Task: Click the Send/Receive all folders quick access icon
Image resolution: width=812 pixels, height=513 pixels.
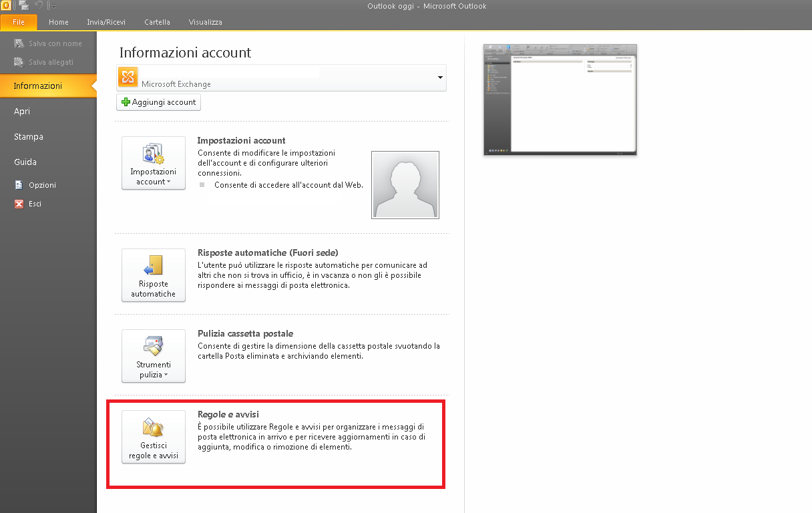Action: point(25,6)
